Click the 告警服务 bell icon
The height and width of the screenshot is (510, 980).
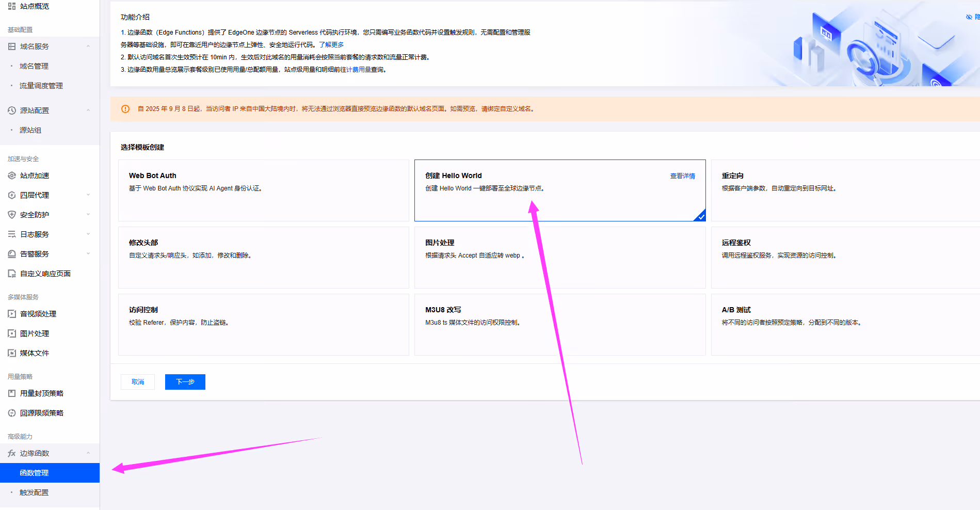click(x=12, y=254)
